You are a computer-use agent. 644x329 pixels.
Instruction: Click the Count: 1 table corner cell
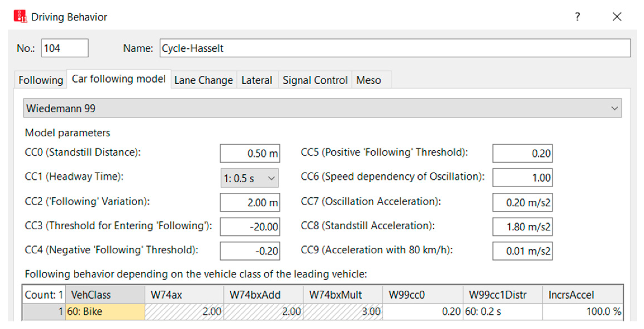(44, 295)
